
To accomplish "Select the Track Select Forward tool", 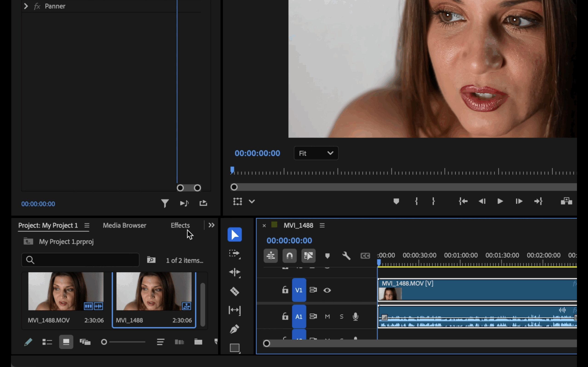I will click(x=235, y=253).
